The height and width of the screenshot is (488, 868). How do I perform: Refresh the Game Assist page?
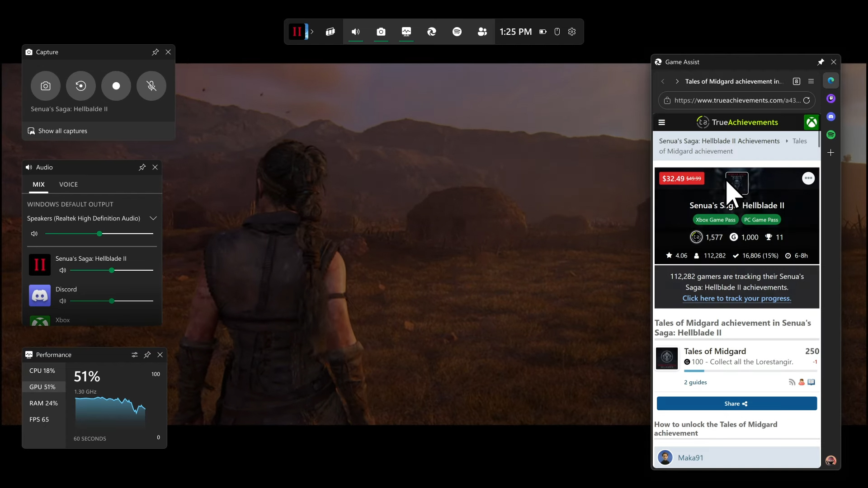[x=807, y=100]
